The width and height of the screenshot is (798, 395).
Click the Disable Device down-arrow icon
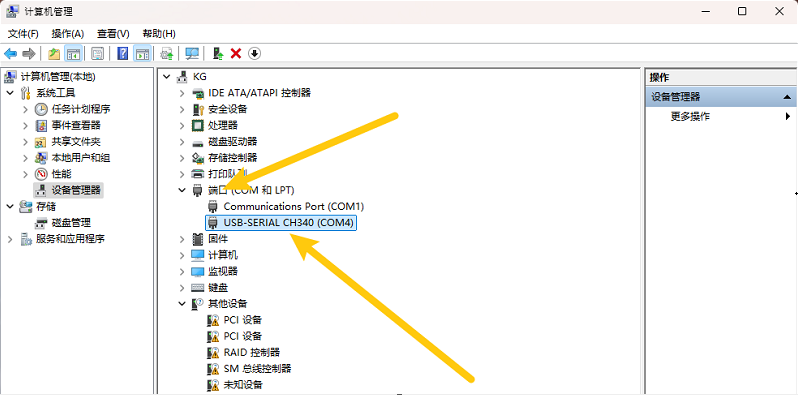pos(254,53)
